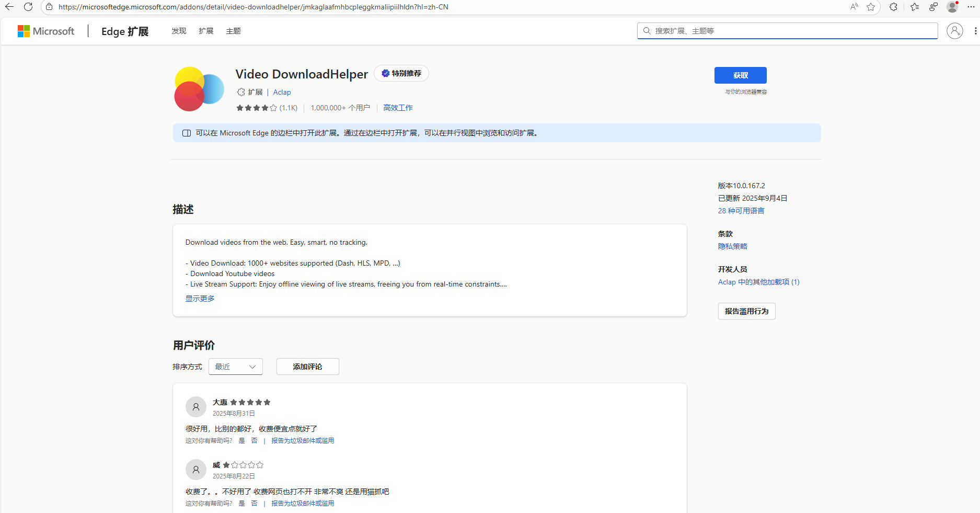The height and width of the screenshot is (513, 980).
Task: Report 威 review as spam or abuse
Action: 303,504
